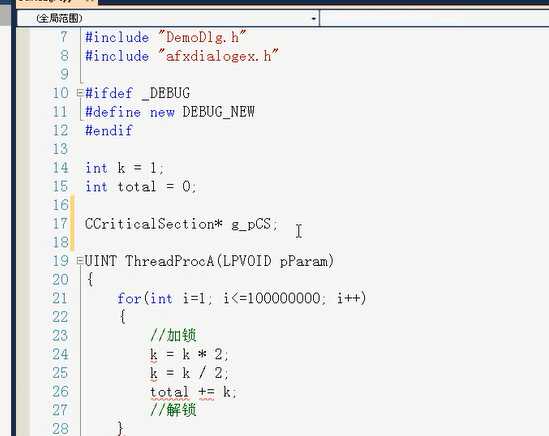Click the text k = k / 2;
The height and width of the screenshot is (436, 549).
tap(189, 373)
